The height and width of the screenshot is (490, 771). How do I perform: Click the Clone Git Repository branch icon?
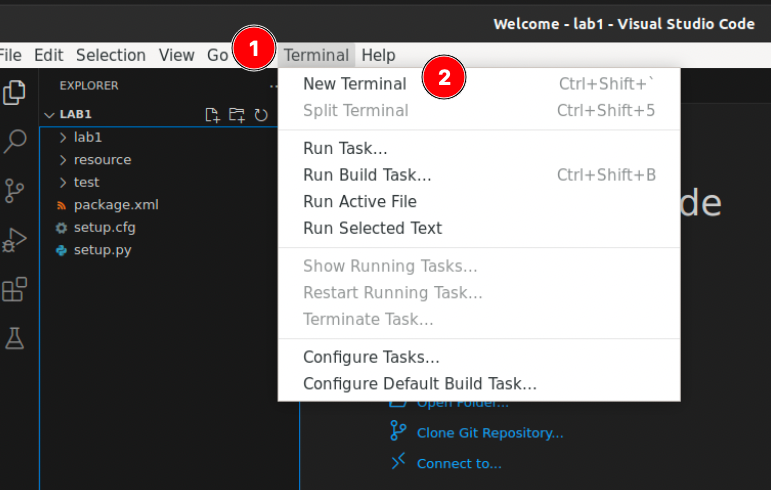click(x=398, y=431)
